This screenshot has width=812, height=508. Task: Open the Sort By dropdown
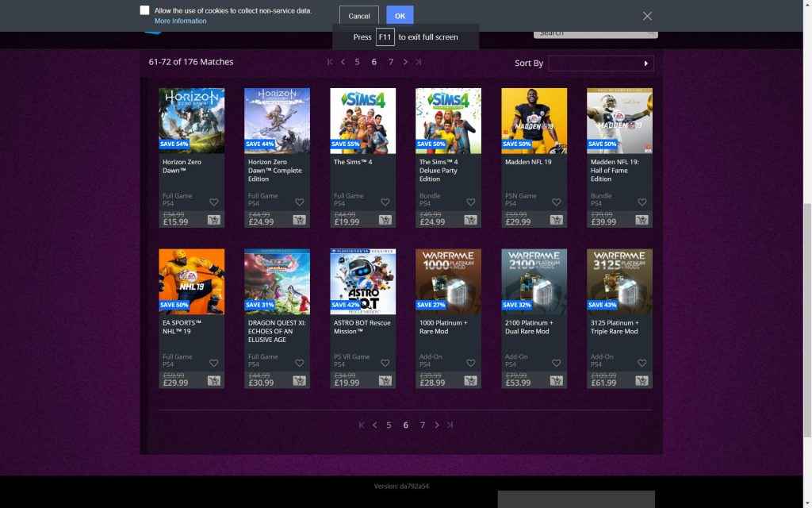click(601, 63)
